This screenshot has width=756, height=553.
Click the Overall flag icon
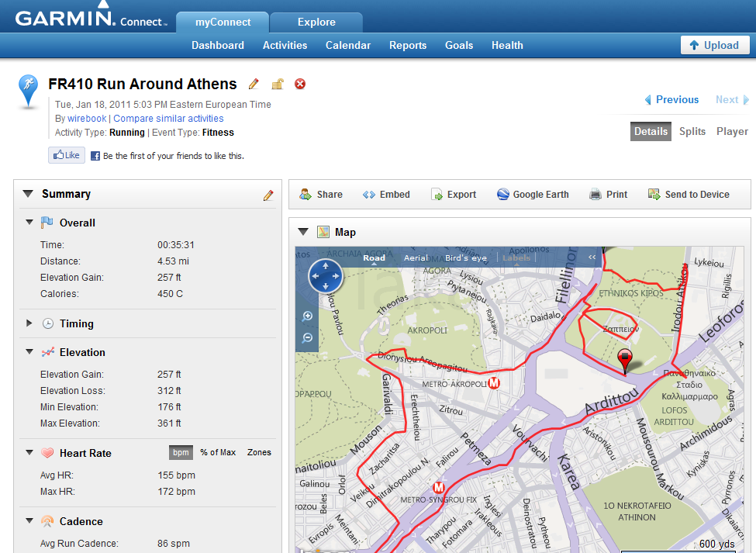[47, 223]
